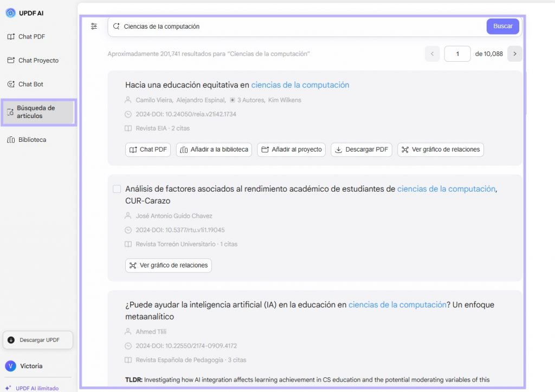Open article '¿Puede ayudar la inteligencia artificial'
This screenshot has width=555, height=392.
coord(309,310)
